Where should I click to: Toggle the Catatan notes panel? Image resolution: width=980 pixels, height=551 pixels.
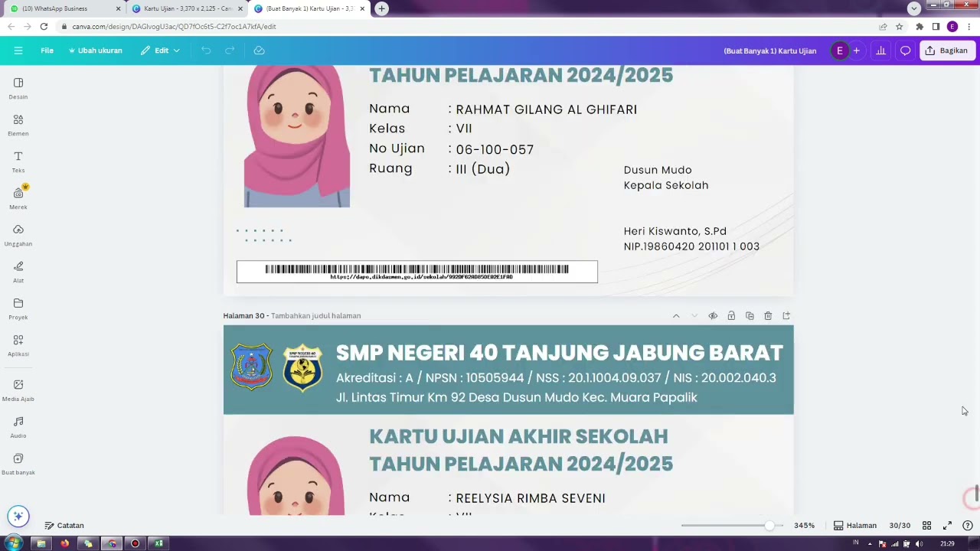(x=64, y=526)
